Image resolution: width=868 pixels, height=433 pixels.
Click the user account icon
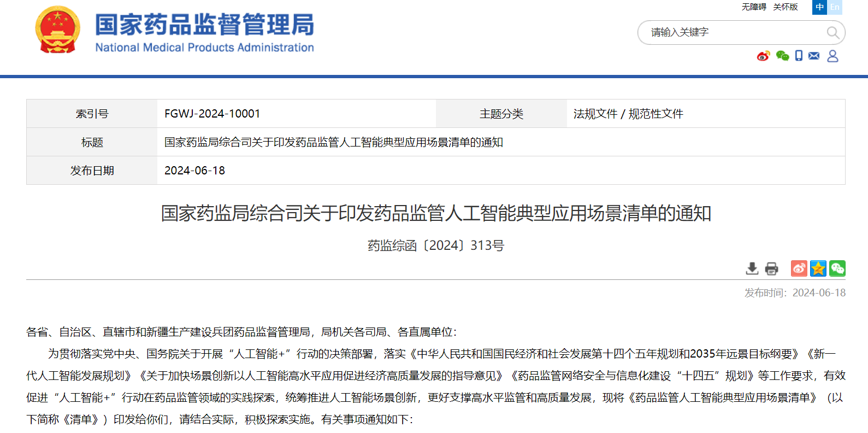click(x=832, y=56)
